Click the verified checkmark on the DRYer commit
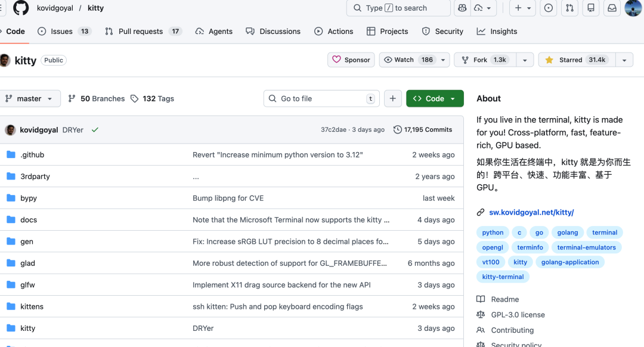Viewport: 644px width, 347px height. tap(95, 129)
